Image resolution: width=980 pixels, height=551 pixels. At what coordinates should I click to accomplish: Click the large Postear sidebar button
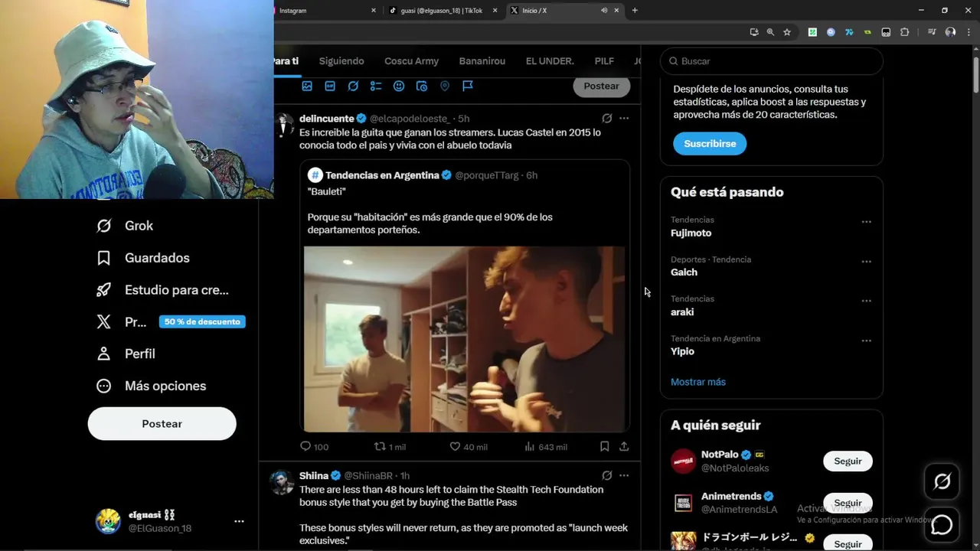point(162,424)
